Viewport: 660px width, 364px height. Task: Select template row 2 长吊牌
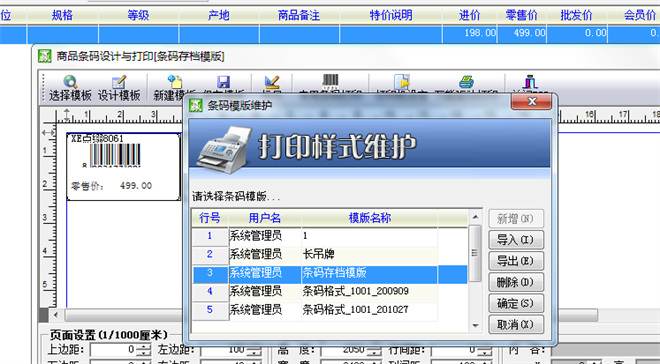[330, 254]
